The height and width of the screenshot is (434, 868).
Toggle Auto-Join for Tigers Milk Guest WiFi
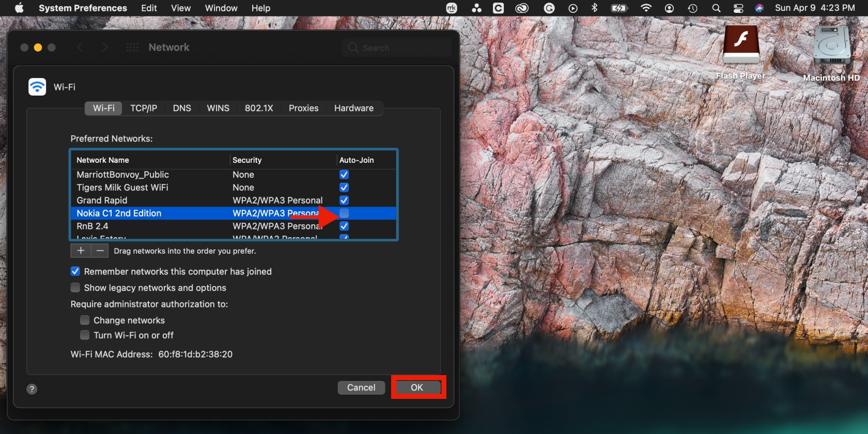pos(344,188)
